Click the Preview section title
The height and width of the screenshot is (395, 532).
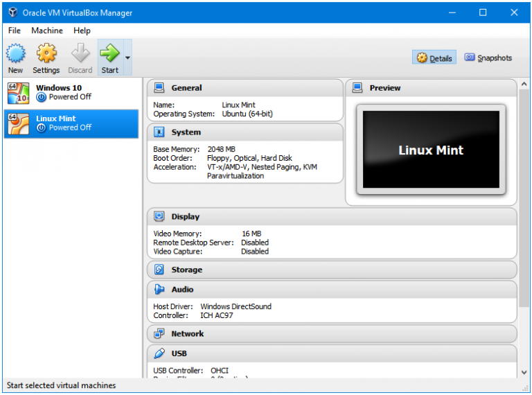point(384,88)
